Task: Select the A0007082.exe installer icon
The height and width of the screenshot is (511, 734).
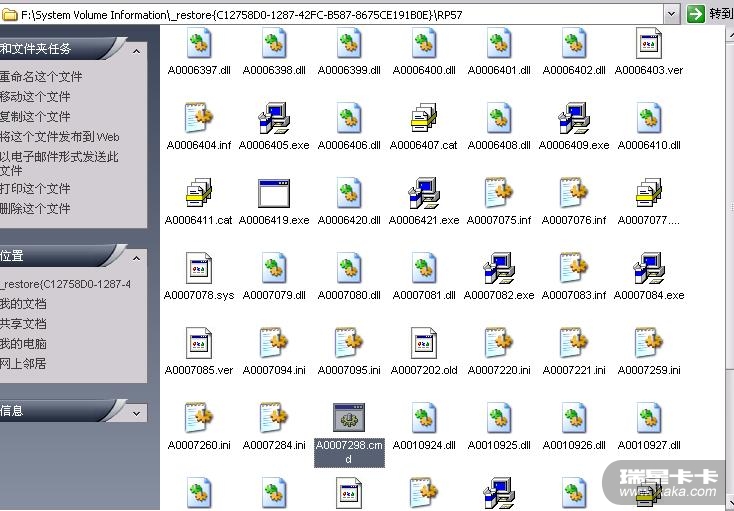Action: coord(499,268)
